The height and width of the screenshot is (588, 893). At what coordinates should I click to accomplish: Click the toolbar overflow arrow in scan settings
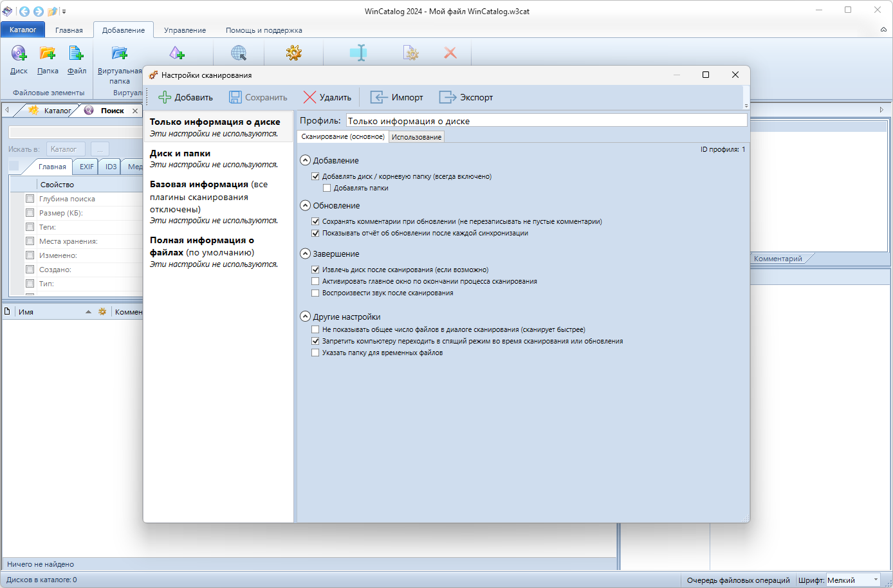click(x=746, y=105)
